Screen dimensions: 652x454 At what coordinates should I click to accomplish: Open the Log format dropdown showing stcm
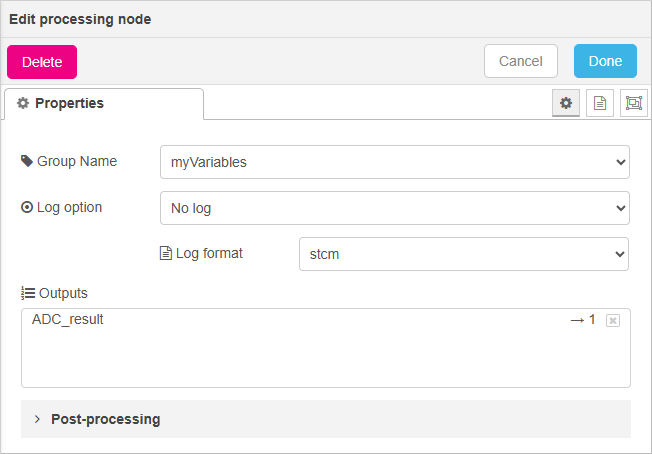click(x=463, y=254)
